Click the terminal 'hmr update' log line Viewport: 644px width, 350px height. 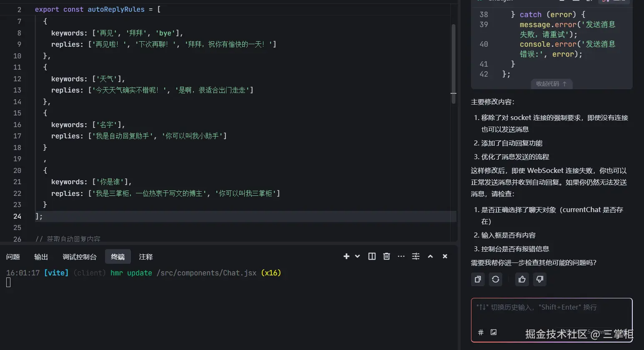point(143,273)
